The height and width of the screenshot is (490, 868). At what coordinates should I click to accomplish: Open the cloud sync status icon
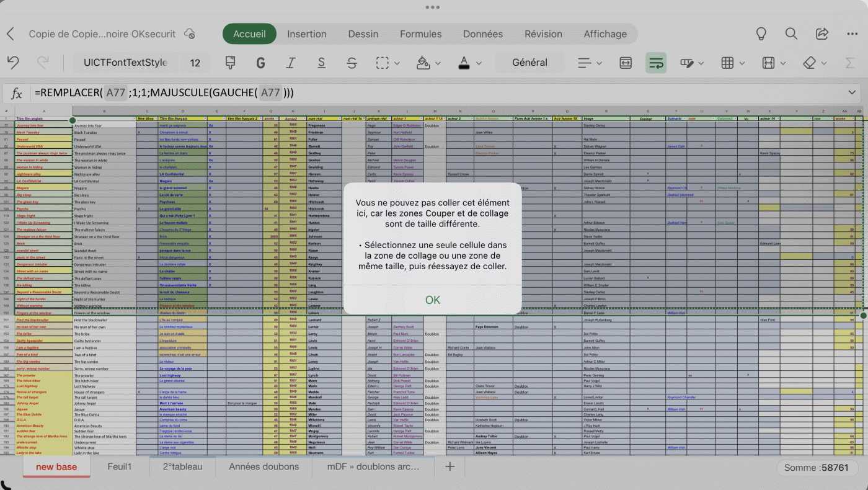click(x=190, y=34)
